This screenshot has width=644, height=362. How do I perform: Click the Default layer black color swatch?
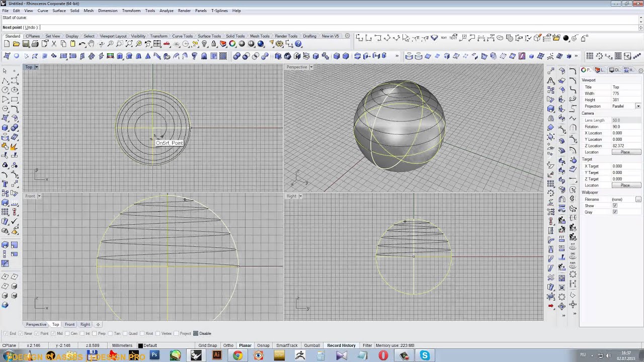pyautogui.click(x=140, y=345)
